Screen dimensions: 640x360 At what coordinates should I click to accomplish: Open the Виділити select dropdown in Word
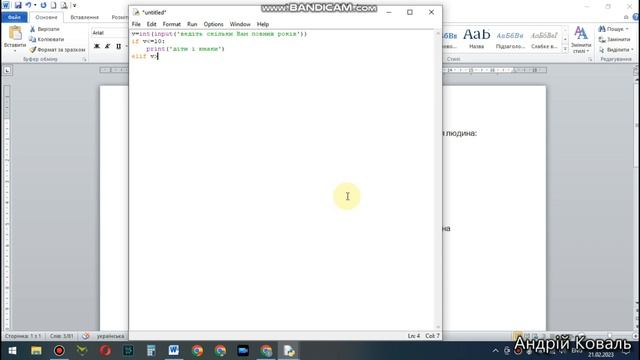pyautogui.click(x=616, y=49)
